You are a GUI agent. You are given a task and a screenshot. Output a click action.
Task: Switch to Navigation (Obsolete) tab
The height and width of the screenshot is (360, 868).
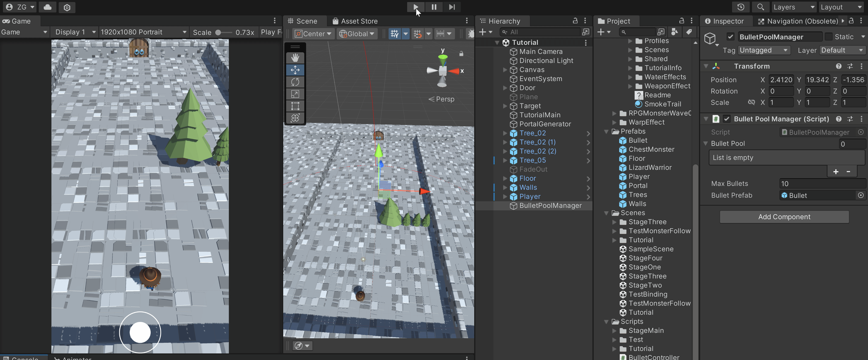pos(798,21)
